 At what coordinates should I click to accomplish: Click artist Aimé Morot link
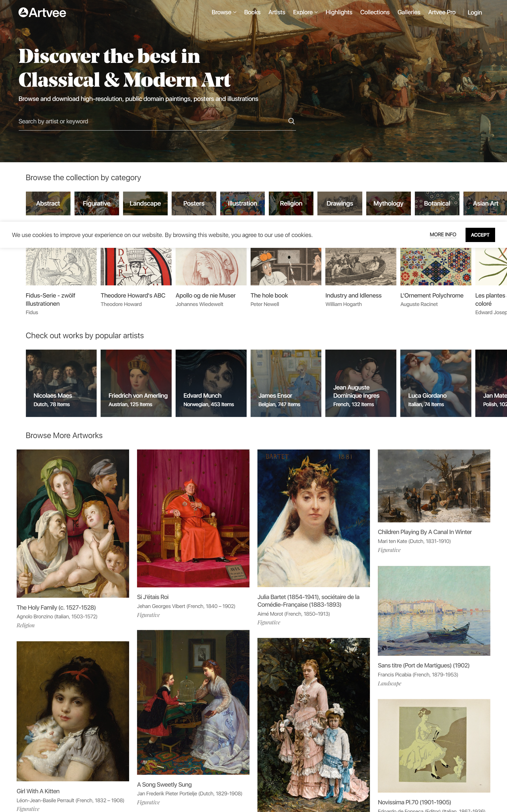point(294,614)
